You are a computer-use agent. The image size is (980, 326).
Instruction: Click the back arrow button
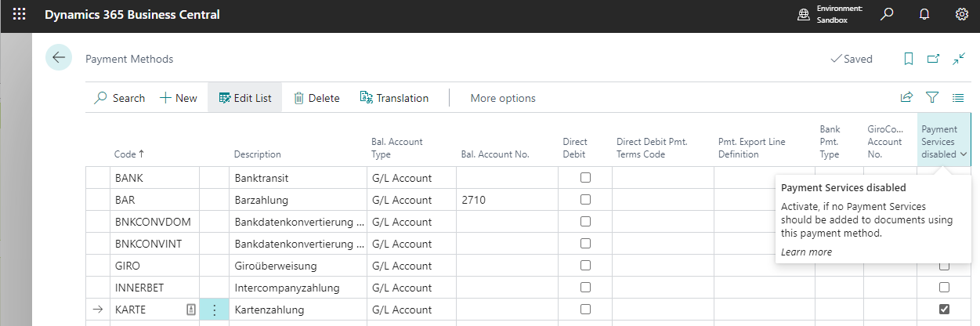click(59, 58)
